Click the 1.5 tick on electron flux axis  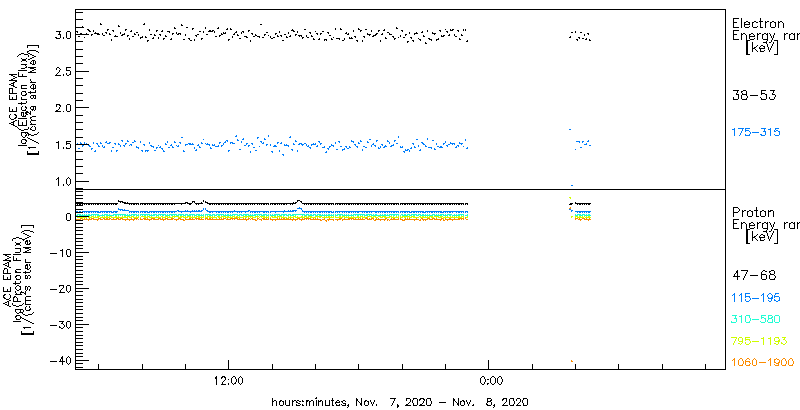click(x=64, y=145)
